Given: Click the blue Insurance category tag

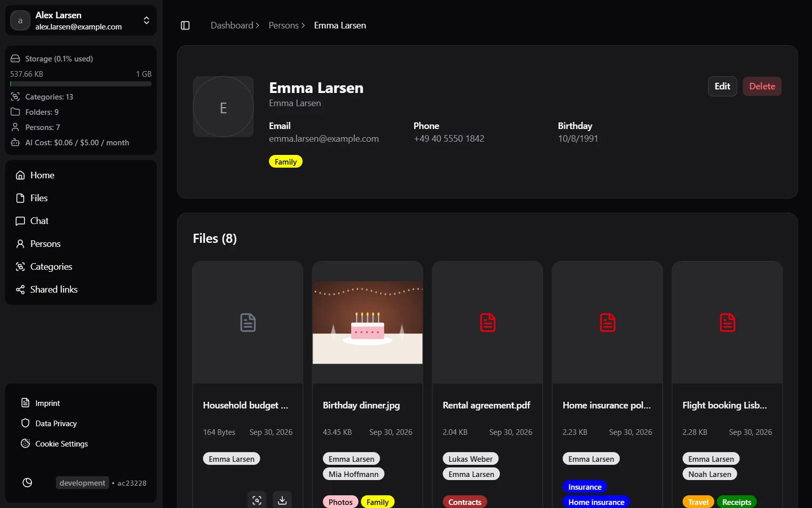Looking at the screenshot, I should tap(585, 487).
